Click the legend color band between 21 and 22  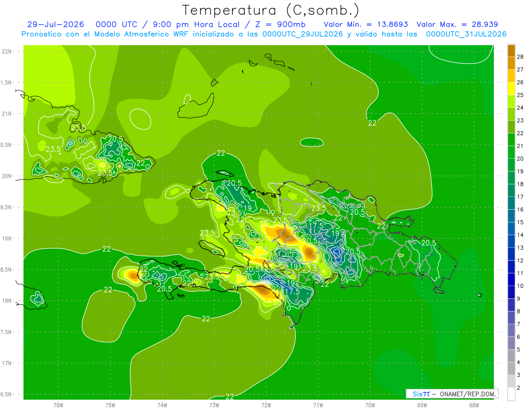click(x=511, y=140)
